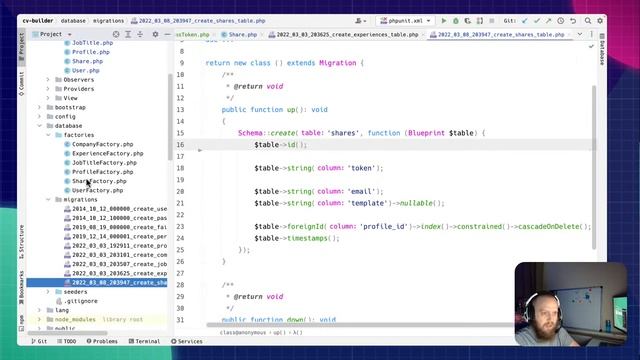Expand the seeders folder
Viewport: 640px width, 360px height.
coord(48,292)
